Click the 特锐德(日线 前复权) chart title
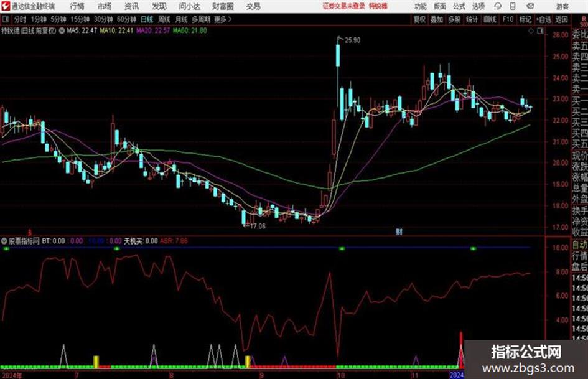 tap(29, 30)
